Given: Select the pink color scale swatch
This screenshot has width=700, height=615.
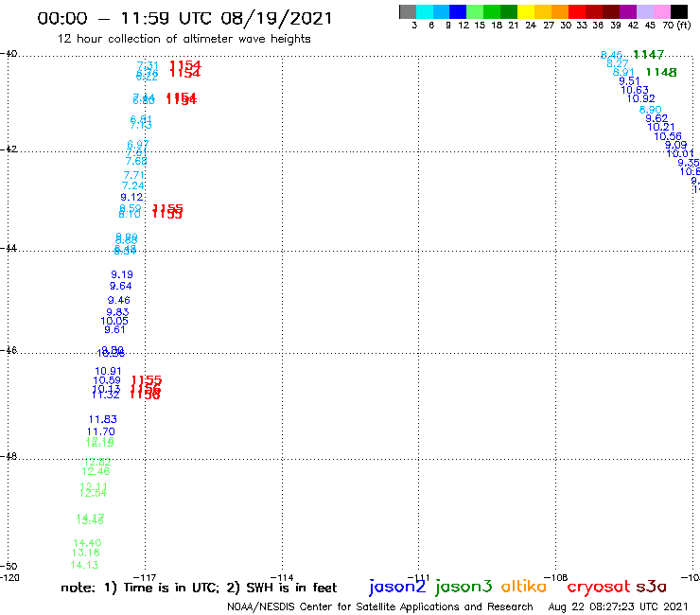Looking at the screenshot, I should pos(661,11).
